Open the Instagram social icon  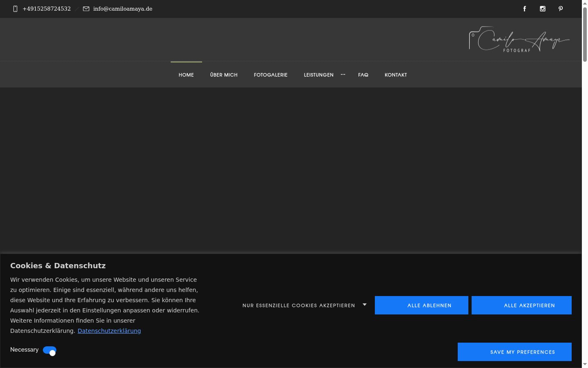coord(543,9)
